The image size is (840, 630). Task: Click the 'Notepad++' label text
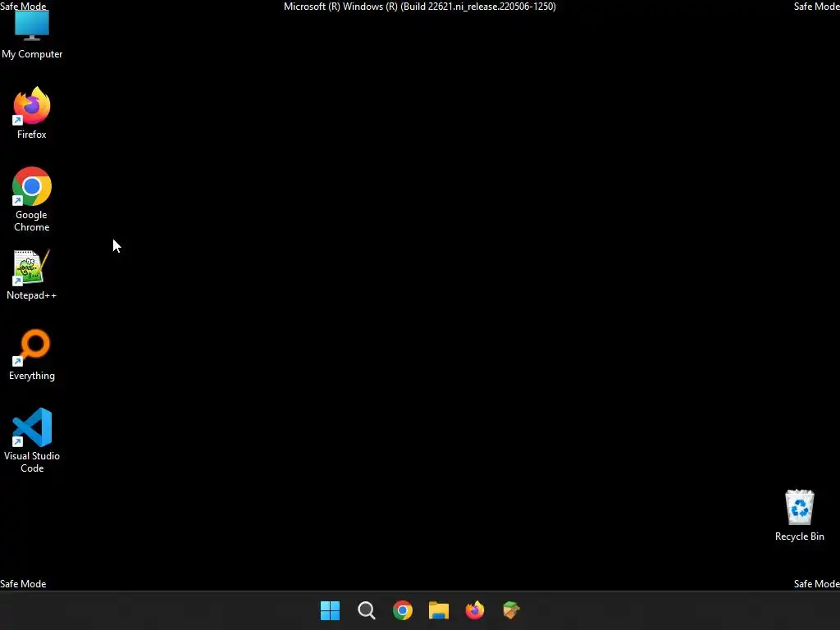click(32, 295)
